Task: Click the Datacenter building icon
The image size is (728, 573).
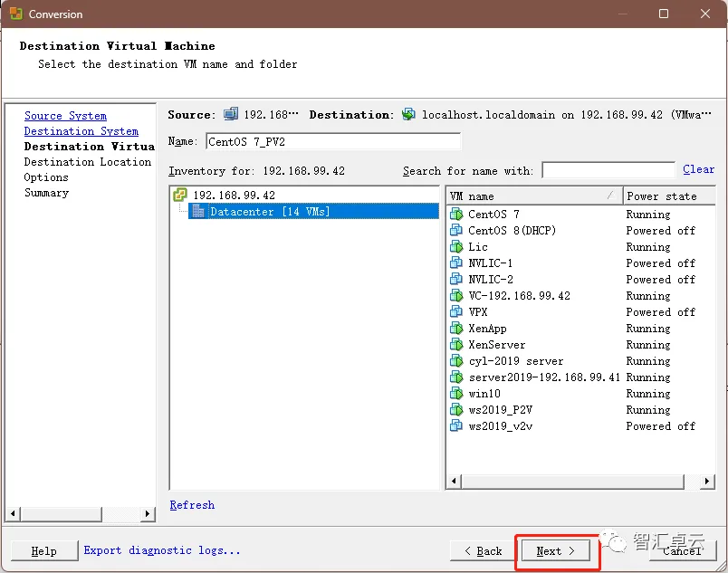Action: 198,212
